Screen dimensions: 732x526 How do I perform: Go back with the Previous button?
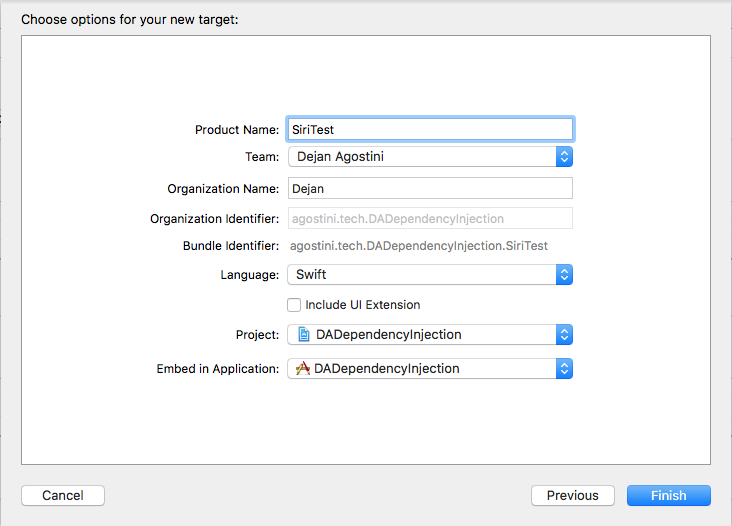tap(573, 495)
